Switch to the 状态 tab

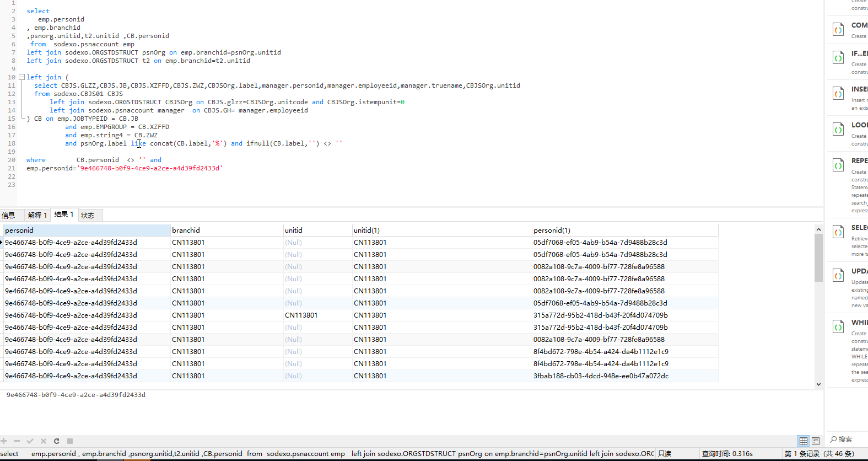pyautogui.click(x=88, y=216)
